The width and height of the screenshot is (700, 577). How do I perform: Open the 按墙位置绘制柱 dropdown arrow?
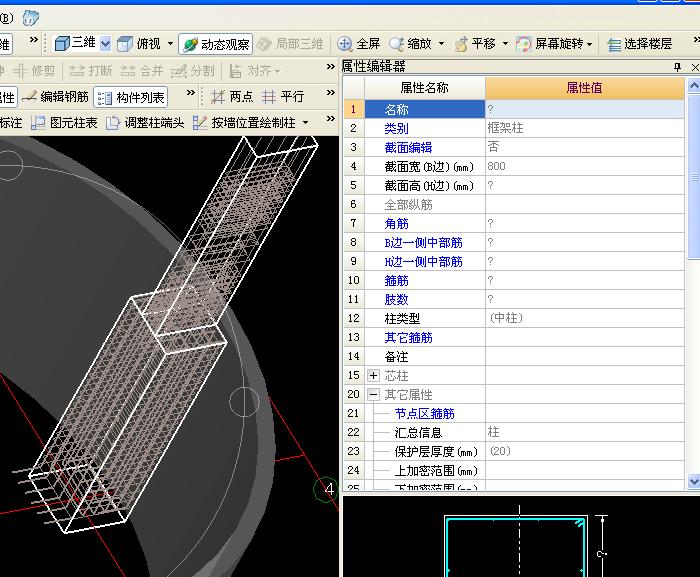click(305, 122)
